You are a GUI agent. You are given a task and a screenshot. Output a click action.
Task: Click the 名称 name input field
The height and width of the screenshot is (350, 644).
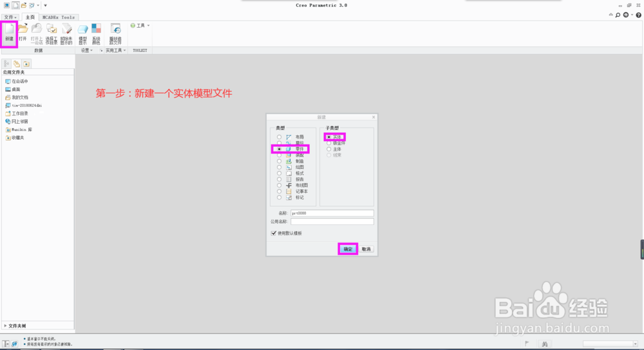click(x=332, y=213)
